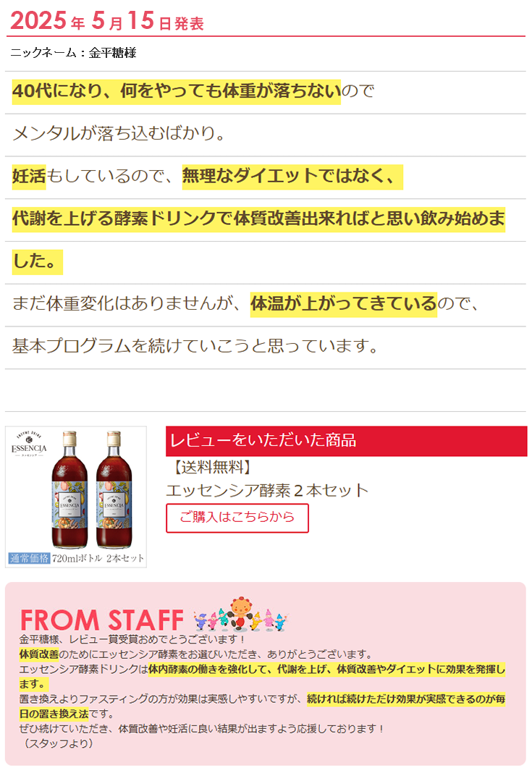The image size is (532, 776).
Task: Click the 【送料無料】 free shipping label
Action: click(x=212, y=467)
